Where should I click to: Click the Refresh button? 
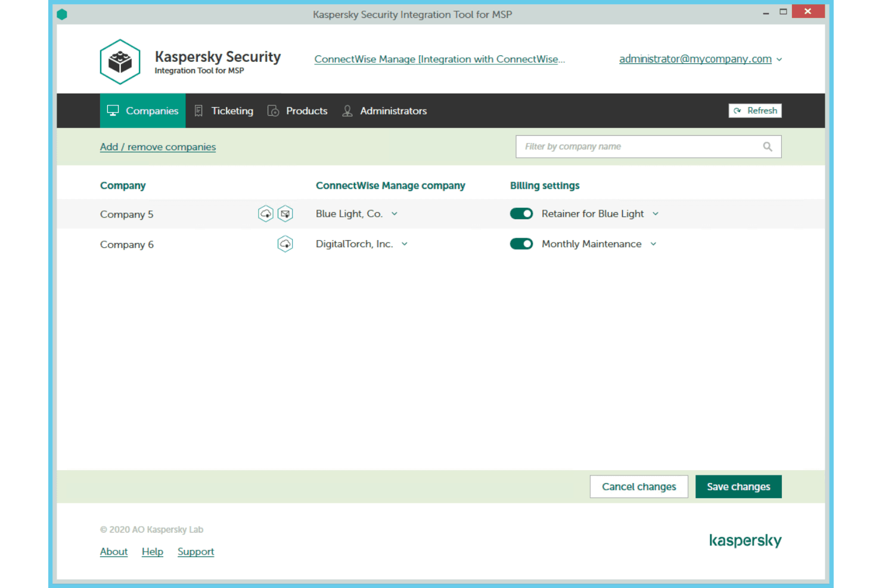[x=755, y=111]
